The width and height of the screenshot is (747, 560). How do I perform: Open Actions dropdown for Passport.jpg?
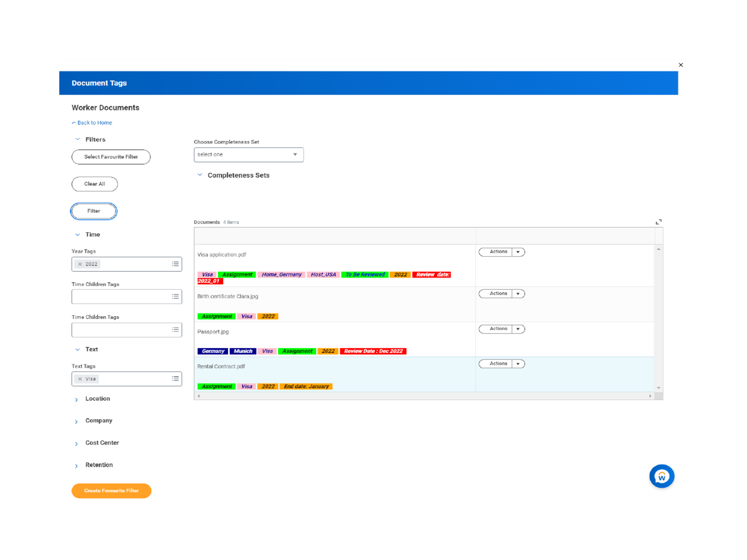[518, 329]
